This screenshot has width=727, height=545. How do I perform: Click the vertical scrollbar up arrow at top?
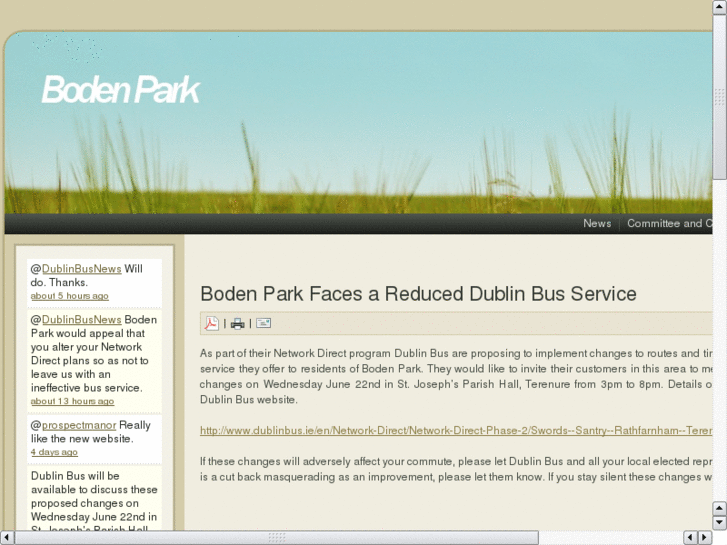click(x=719, y=7)
